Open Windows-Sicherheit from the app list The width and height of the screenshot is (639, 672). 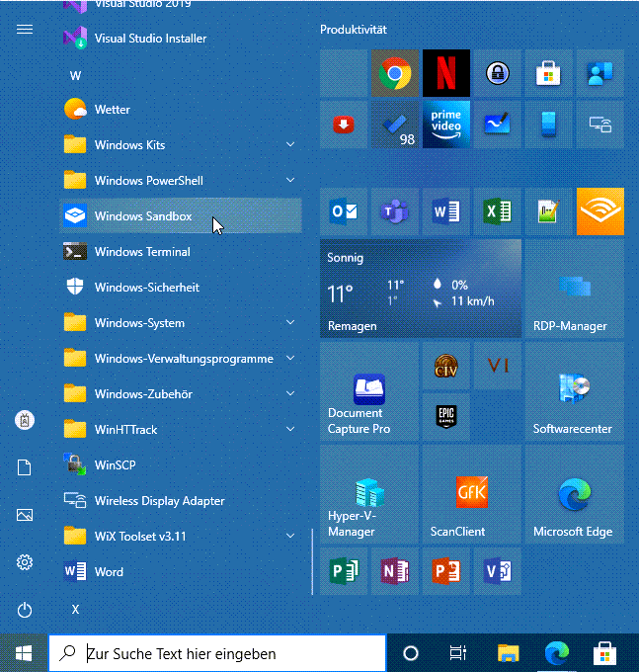pyautogui.click(x=181, y=288)
